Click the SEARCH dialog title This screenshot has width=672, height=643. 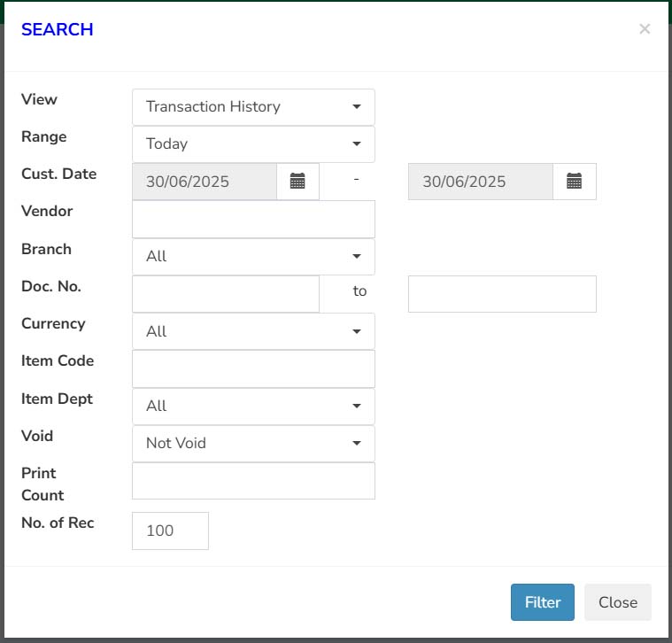[x=58, y=29]
